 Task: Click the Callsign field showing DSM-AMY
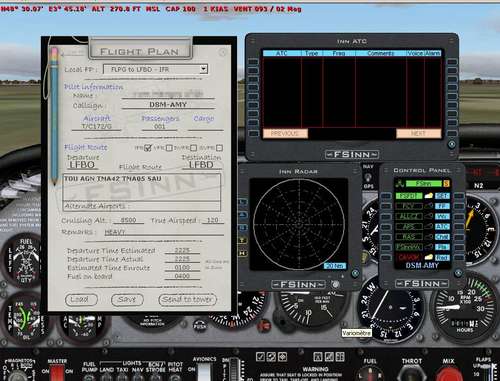168,104
